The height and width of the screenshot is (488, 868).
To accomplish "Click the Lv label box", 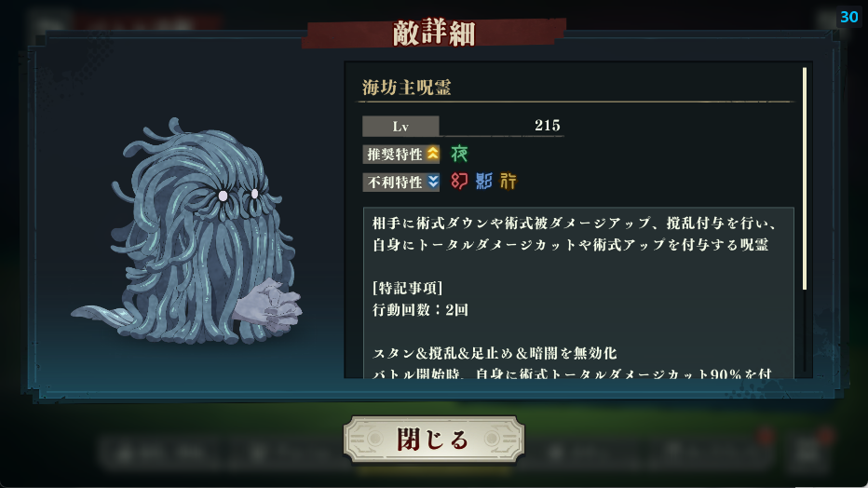I will point(400,126).
